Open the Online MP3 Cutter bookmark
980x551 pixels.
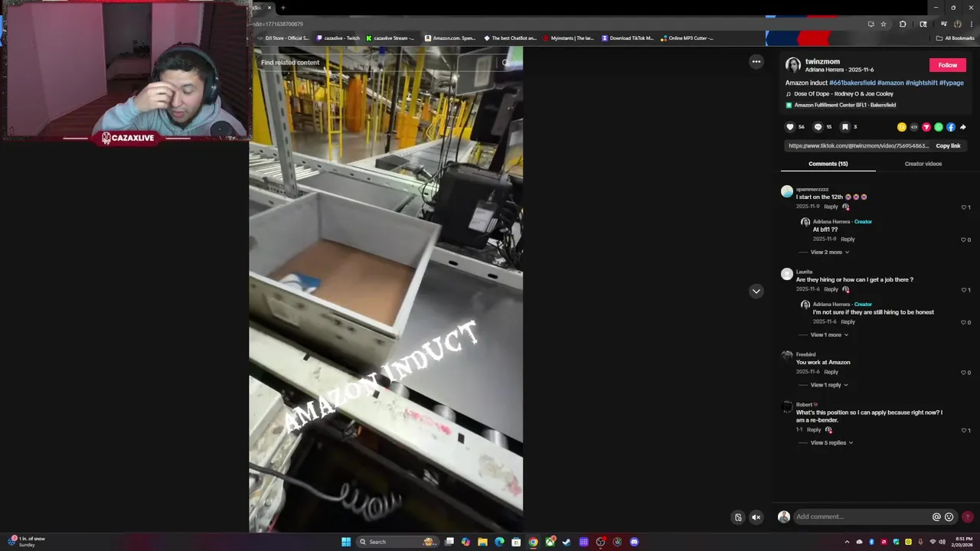point(687,38)
